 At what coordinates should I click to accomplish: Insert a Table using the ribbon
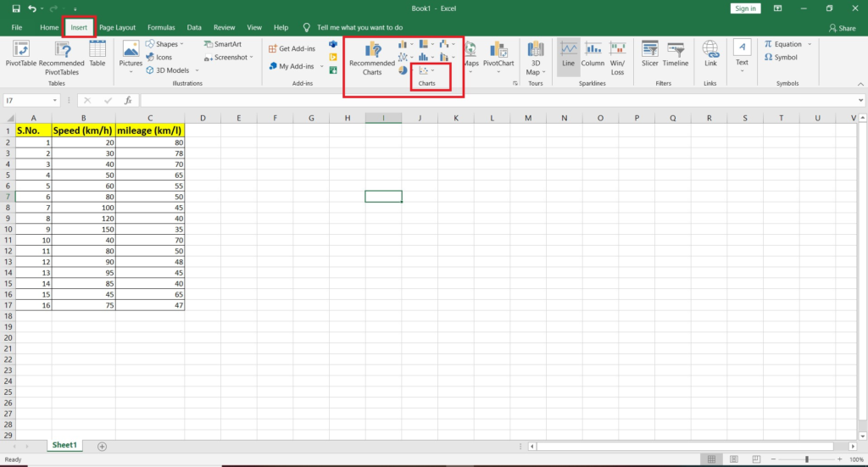click(x=97, y=54)
